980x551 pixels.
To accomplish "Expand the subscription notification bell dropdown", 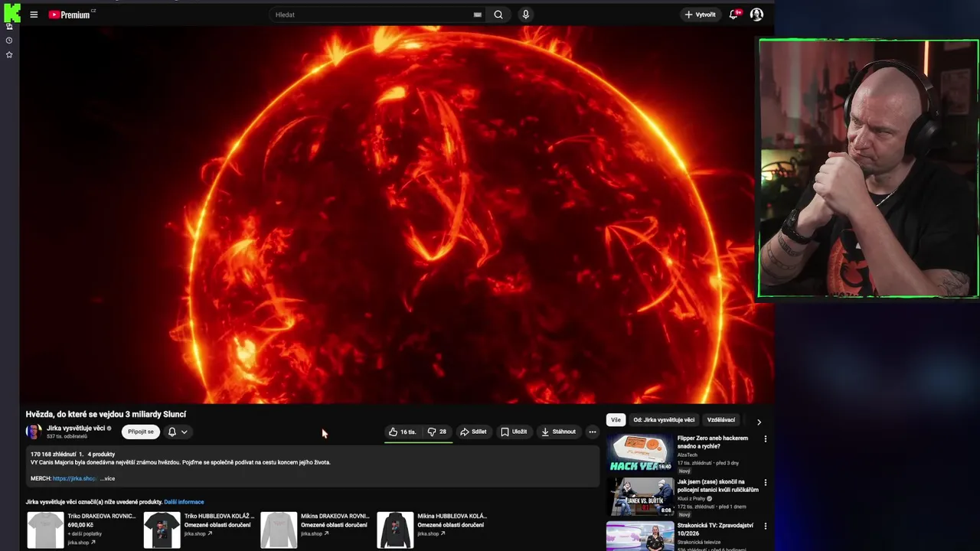I will 178,432.
